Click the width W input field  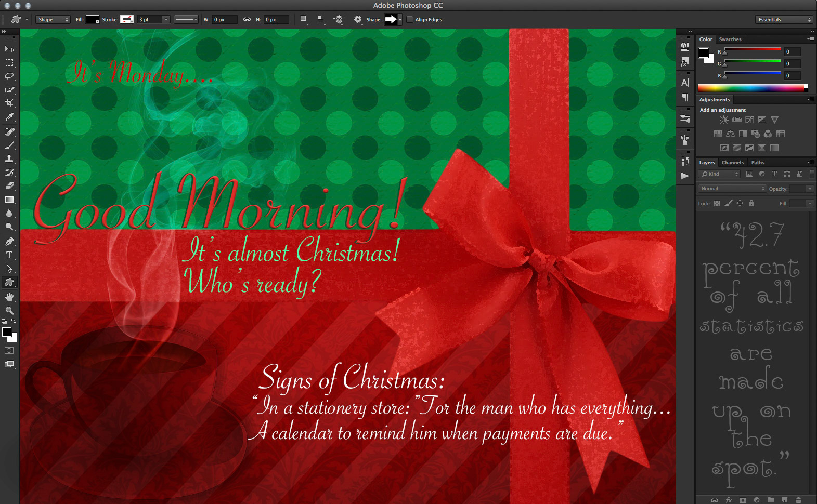click(x=224, y=20)
